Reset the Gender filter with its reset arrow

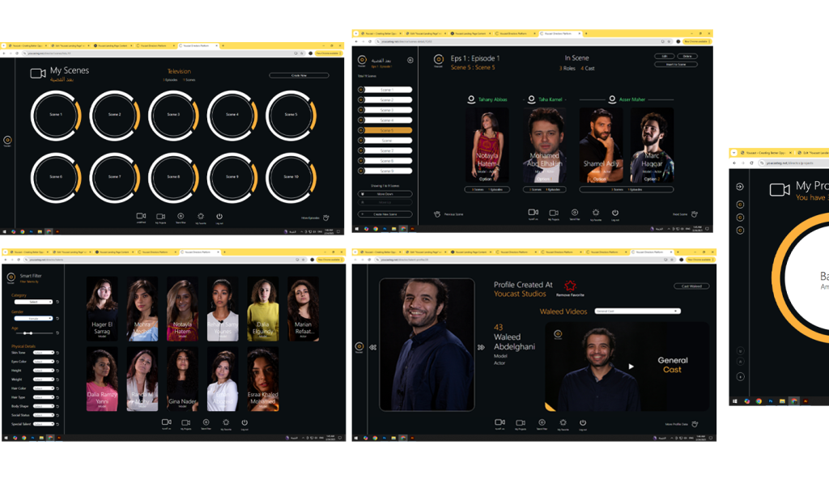[57, 319]
